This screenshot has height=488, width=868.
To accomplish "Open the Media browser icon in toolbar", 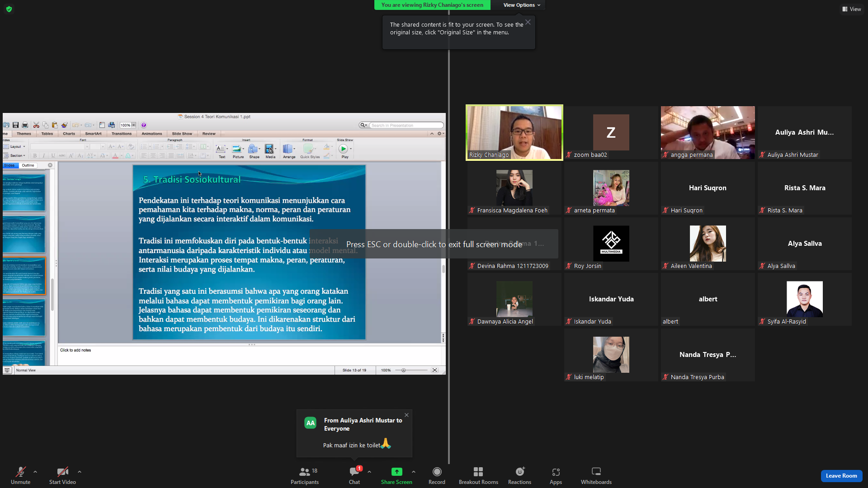I will [x=111, y=125].
